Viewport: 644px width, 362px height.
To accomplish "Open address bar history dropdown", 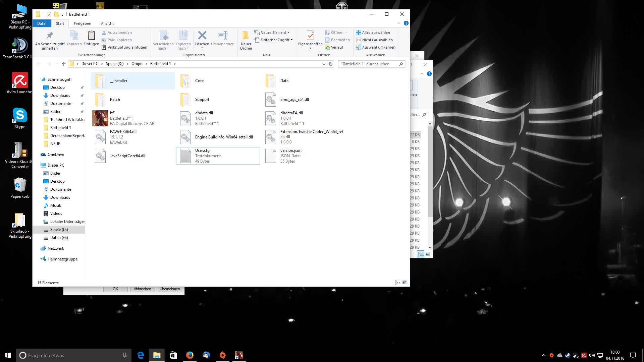I will tap(324, 64).
